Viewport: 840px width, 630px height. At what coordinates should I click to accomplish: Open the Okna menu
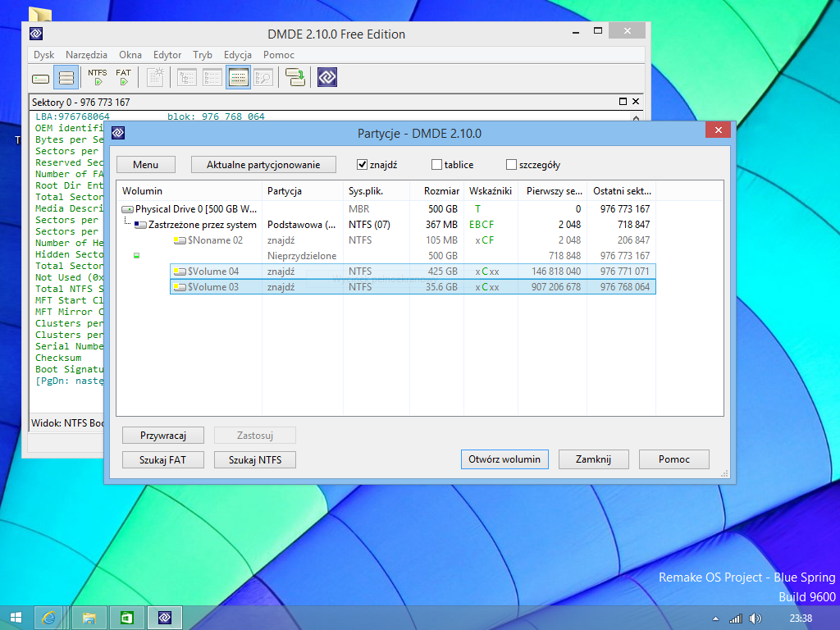tap(130, 55)
